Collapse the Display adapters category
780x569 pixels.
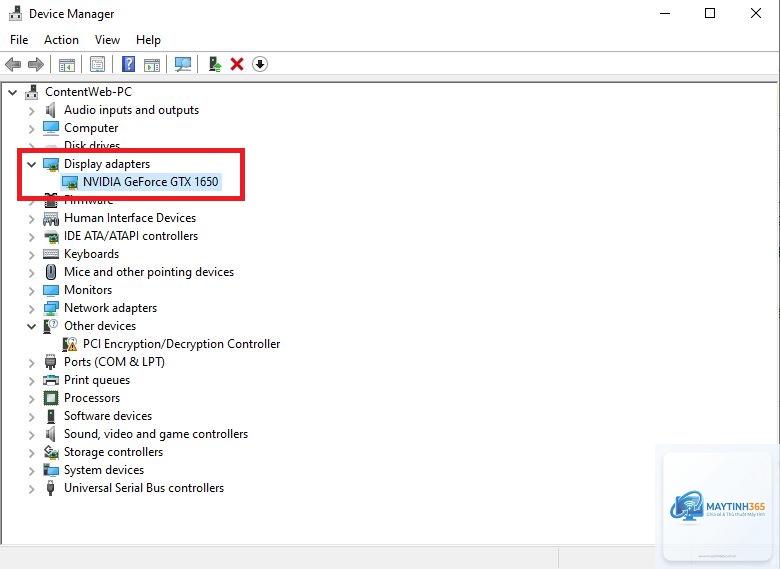(32, 164)
